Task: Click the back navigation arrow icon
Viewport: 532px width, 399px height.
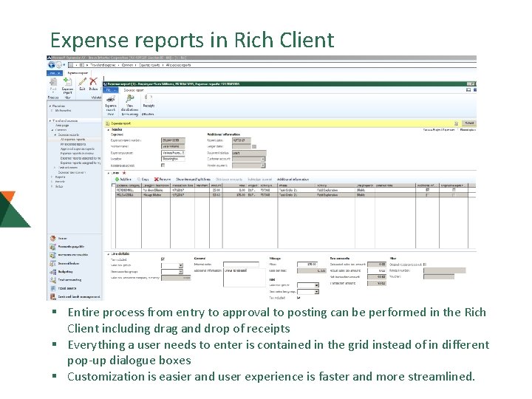Action: 51,65
